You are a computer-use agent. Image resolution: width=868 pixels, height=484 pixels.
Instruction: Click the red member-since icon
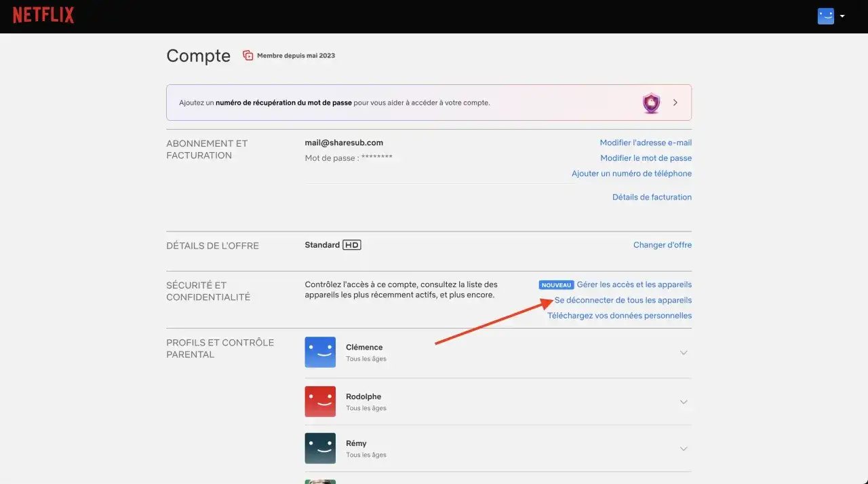248,56
